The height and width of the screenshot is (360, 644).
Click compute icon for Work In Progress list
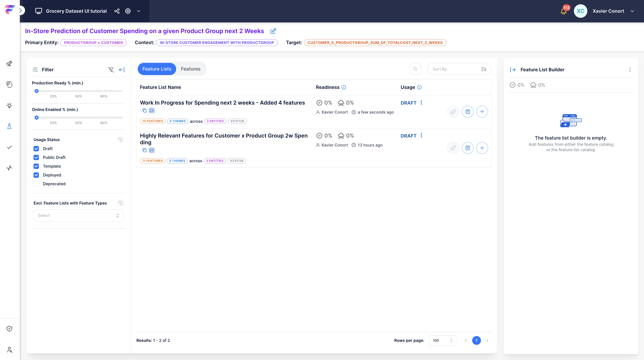point(467,112)
